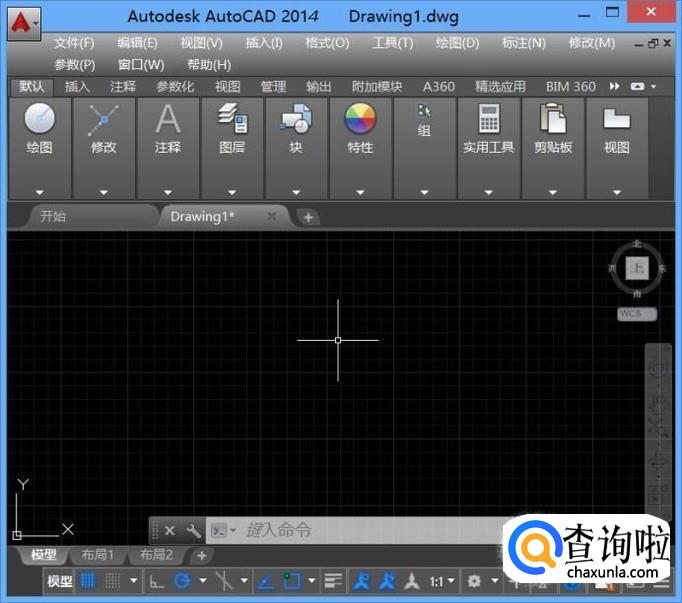Add a new drawing tab with plus
This screenshot has height=603, width=682.
click(308, 217)
